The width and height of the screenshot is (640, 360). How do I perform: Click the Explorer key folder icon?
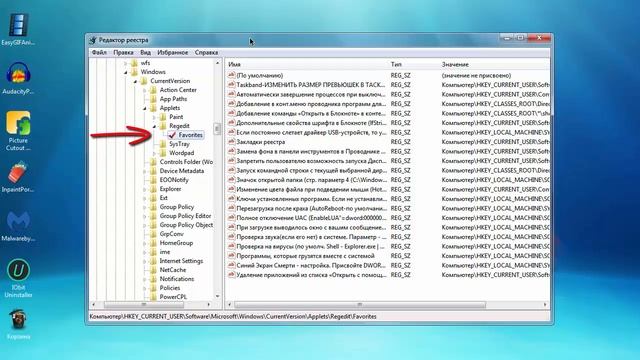(153, 189)
